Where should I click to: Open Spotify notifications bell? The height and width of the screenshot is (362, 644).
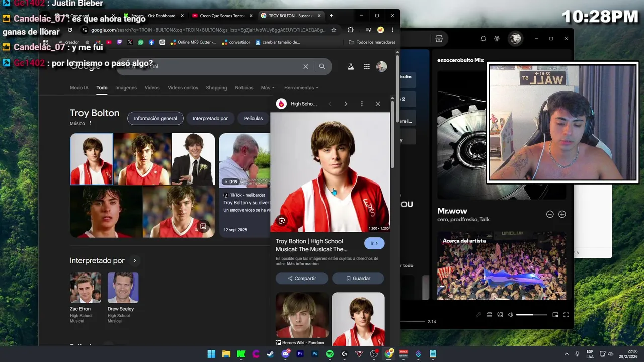coord(483,39)
